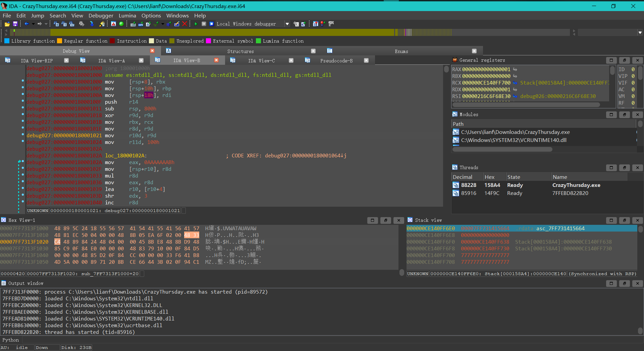Select the Debug View tab

point(76,51)
